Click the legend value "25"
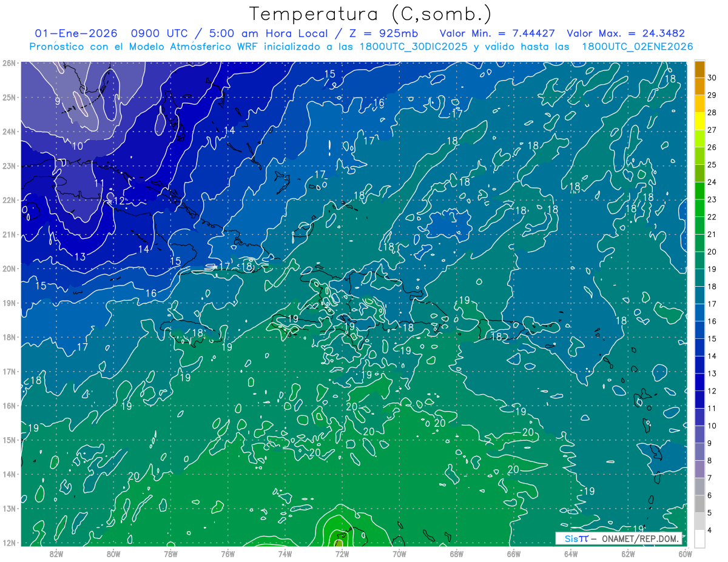 [x=712, y=165]
